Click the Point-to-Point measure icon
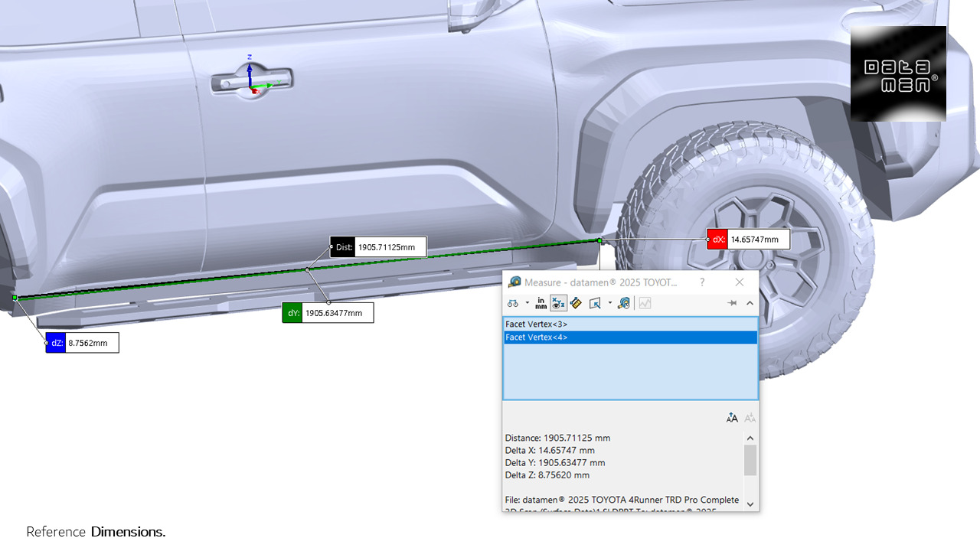The image size is (980, 551). (x=576, y=303)
